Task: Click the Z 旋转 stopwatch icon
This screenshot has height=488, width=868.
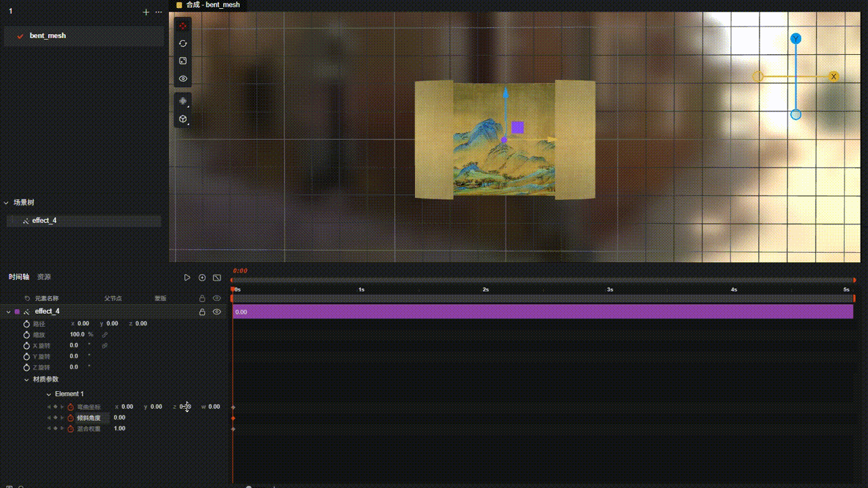Action: pos(26,367)
